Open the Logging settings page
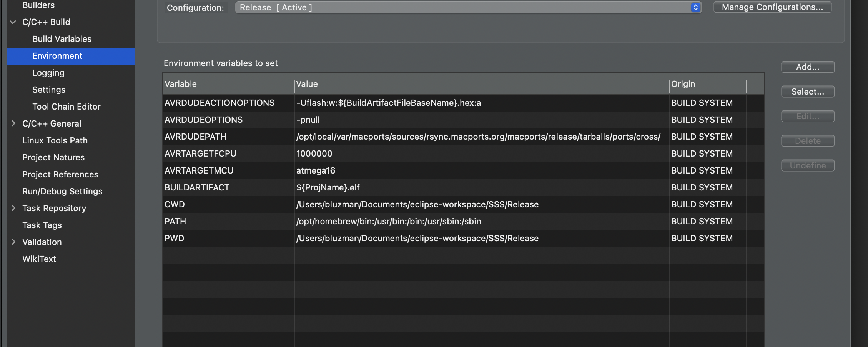 point(48,73)
